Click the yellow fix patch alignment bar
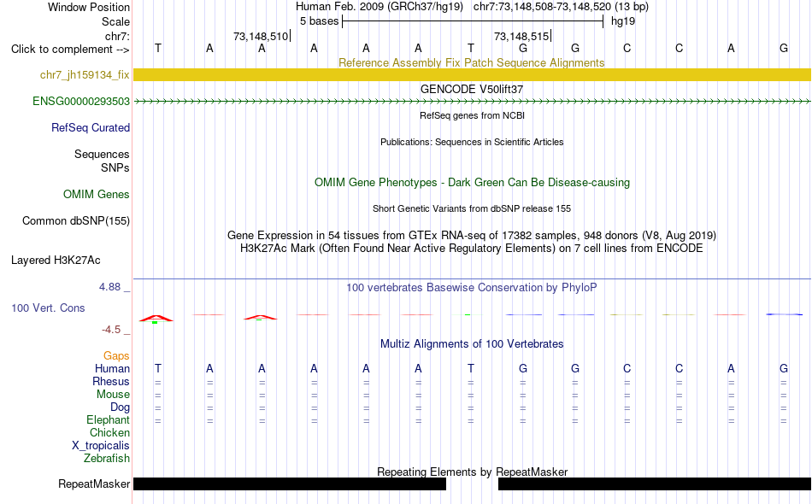 point(472,74)
